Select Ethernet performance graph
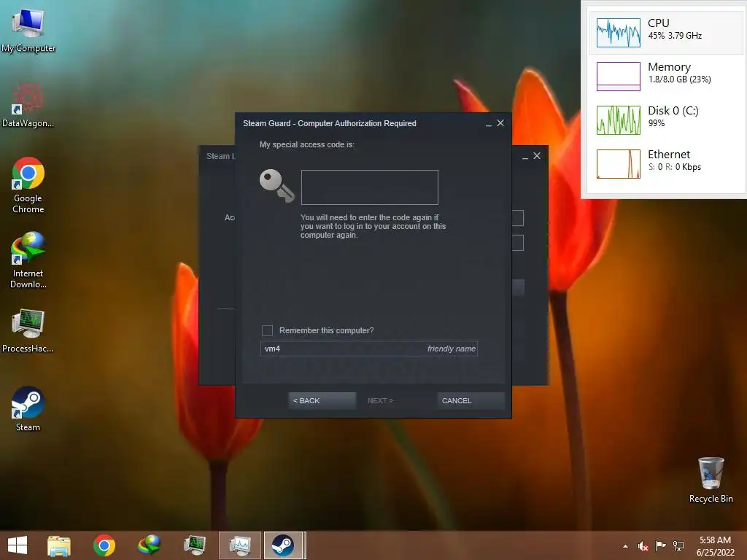This screenshot has width=747, height=560. click(619, 164)
